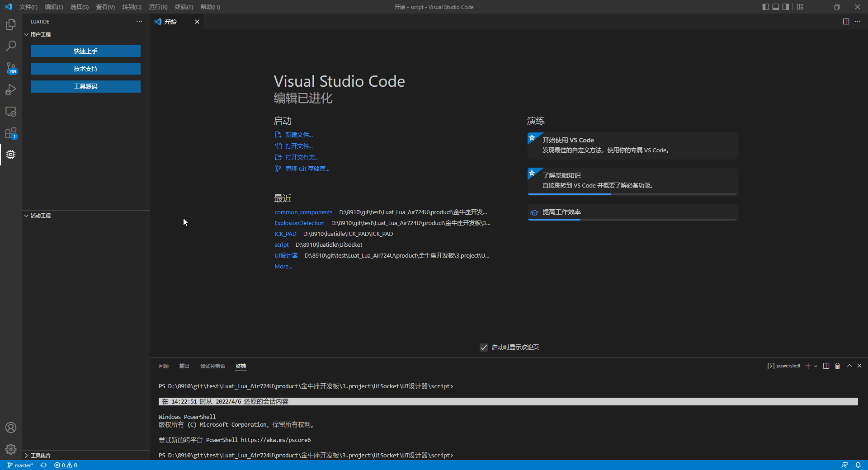
Task: Open the Manage gear menu
Action: click(x=11, y=449)
